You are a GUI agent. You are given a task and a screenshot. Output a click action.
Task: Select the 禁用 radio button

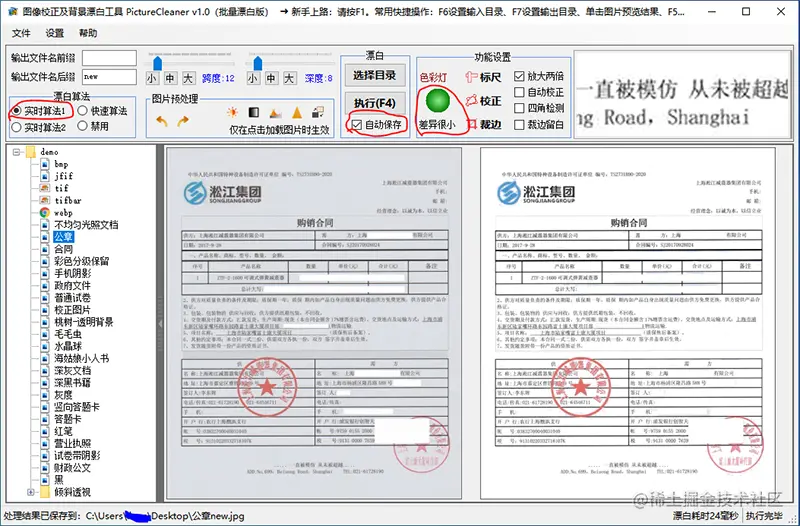tap(83, 126)
